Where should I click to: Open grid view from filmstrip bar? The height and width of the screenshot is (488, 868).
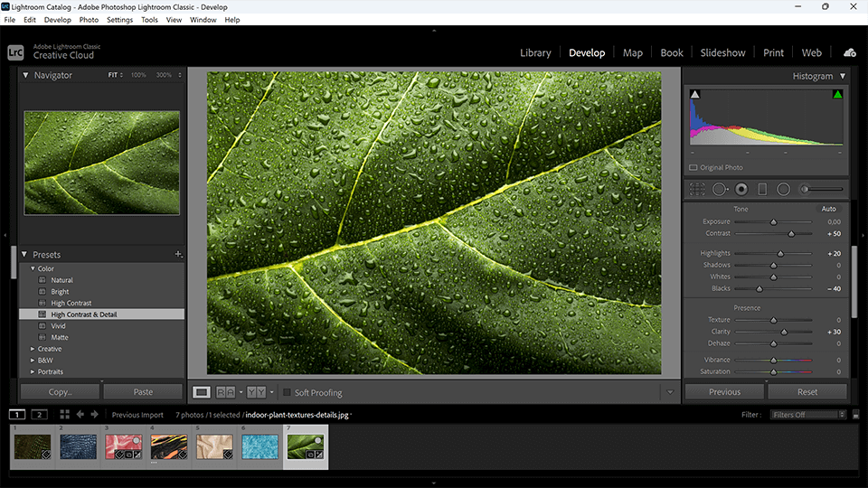pyautogui.click(x=65, y=415)
